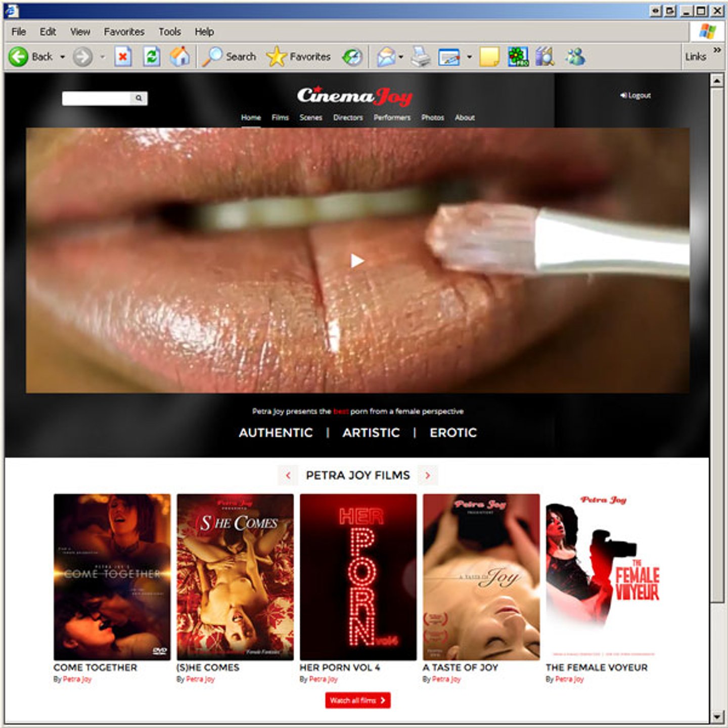Go to the browser Home page icon
Image resolution: width=728 pixels, height=728 pixels.
[x=179, y=57]
